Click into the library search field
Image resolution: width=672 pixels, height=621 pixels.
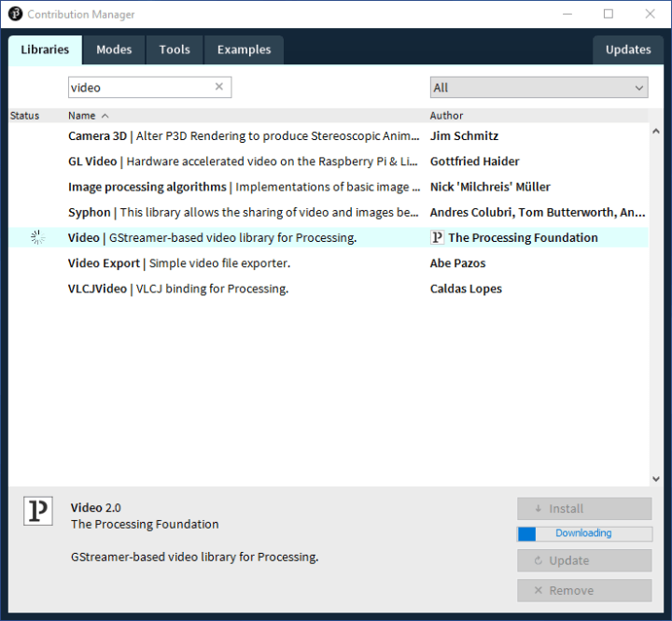click(x=140, y=87)
